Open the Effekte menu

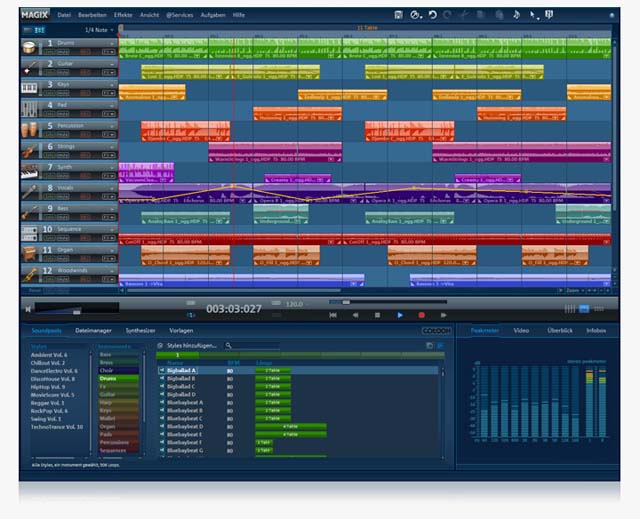pos(123,15)
